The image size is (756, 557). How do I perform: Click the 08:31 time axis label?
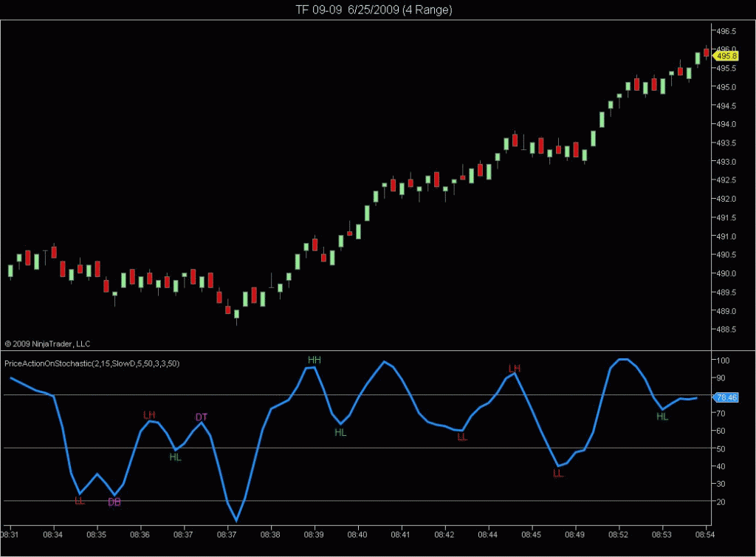(10, 534)
